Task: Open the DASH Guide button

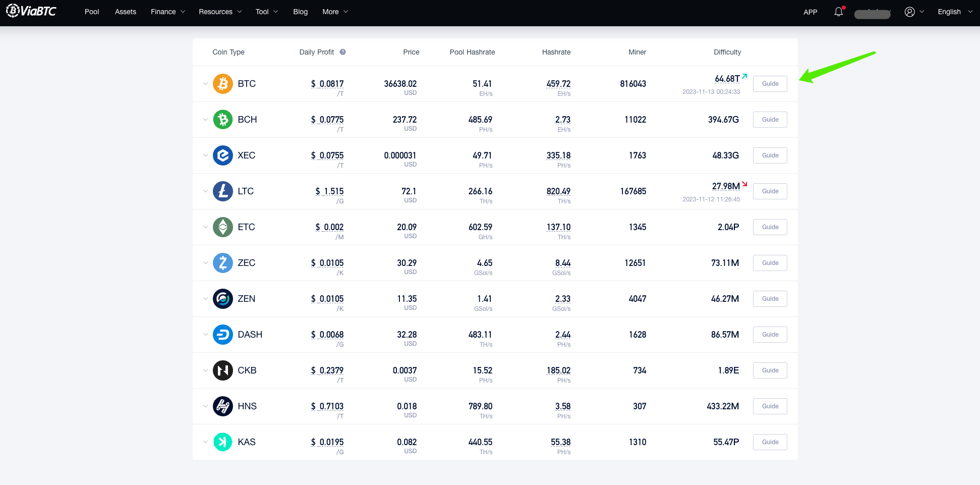Action: point(770,335)
